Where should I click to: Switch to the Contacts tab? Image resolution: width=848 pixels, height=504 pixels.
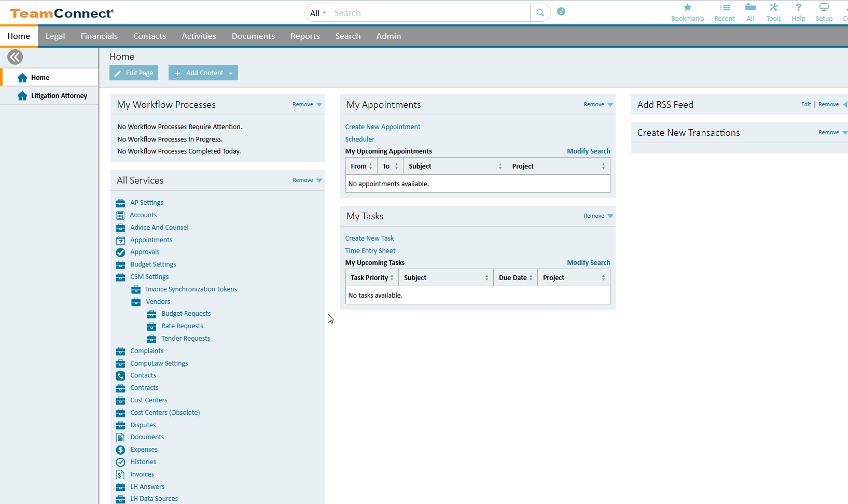[x=149, y=36]
